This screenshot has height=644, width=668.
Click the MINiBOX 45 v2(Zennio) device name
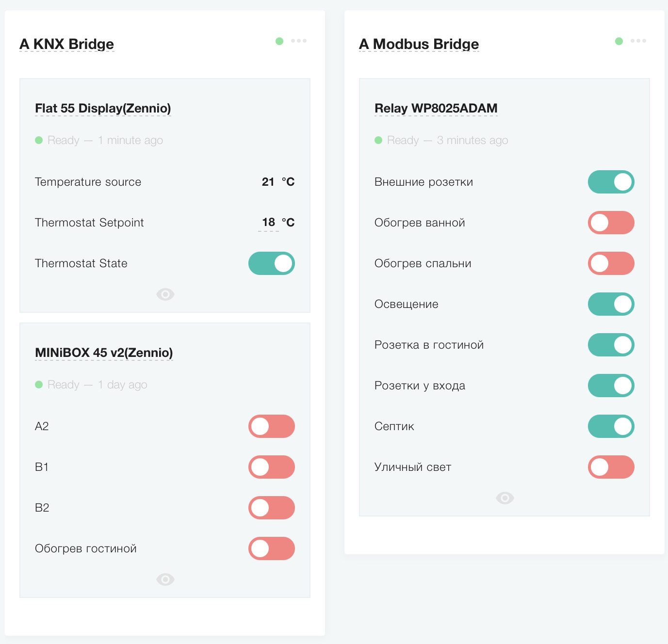pos(104,353)
